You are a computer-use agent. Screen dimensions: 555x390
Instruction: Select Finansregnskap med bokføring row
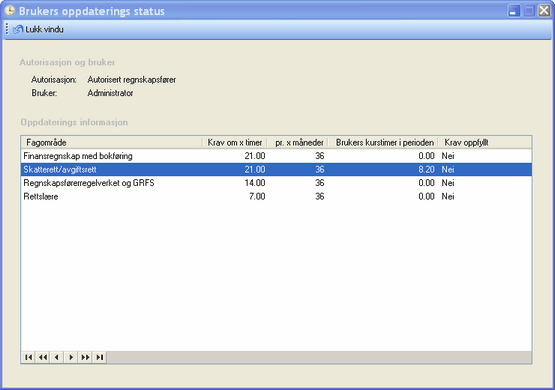click(276, 156)
